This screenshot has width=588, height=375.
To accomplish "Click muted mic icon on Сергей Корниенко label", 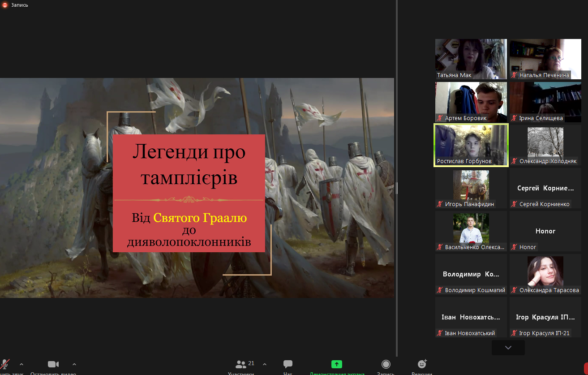I will tap(515, 204).
